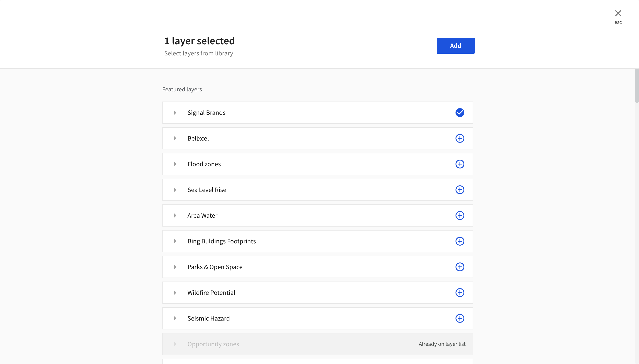Select Seismic Hazard layer name
Viewport: 639px width, 364px height.
208,318
